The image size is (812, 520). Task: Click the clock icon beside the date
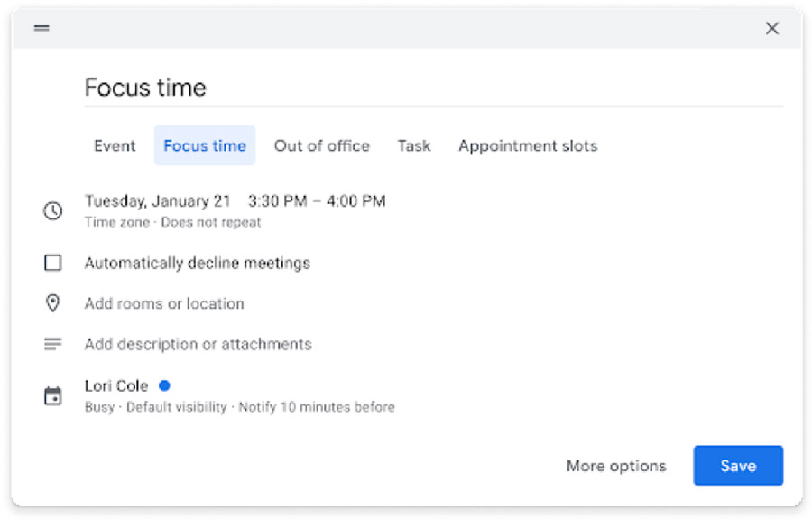[x=53, y=210]
